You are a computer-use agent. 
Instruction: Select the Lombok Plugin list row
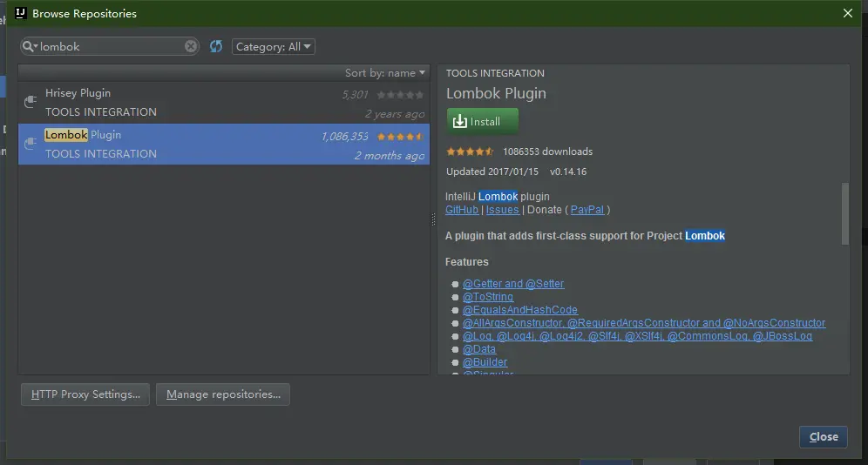click(x=224, y=144)
